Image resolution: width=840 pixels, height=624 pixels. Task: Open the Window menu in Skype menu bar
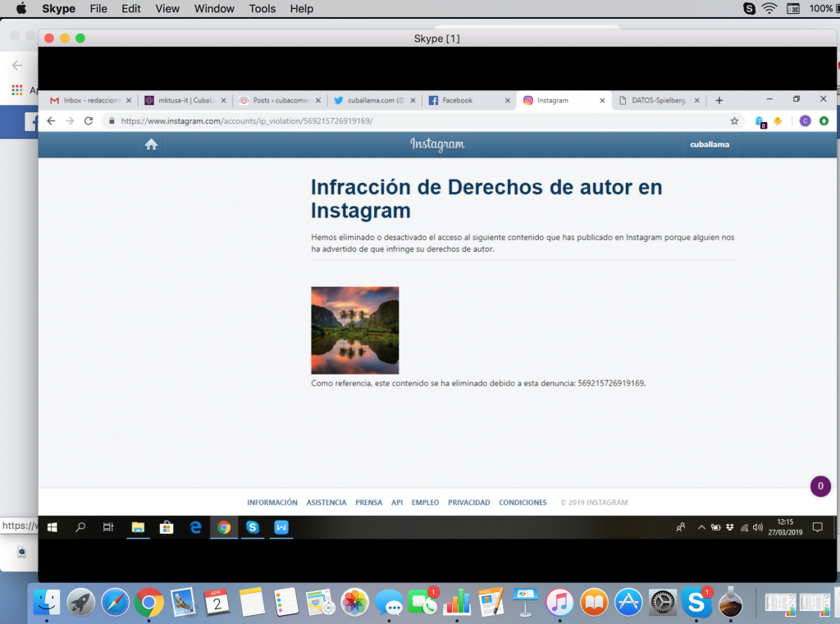tap(213, 8)
